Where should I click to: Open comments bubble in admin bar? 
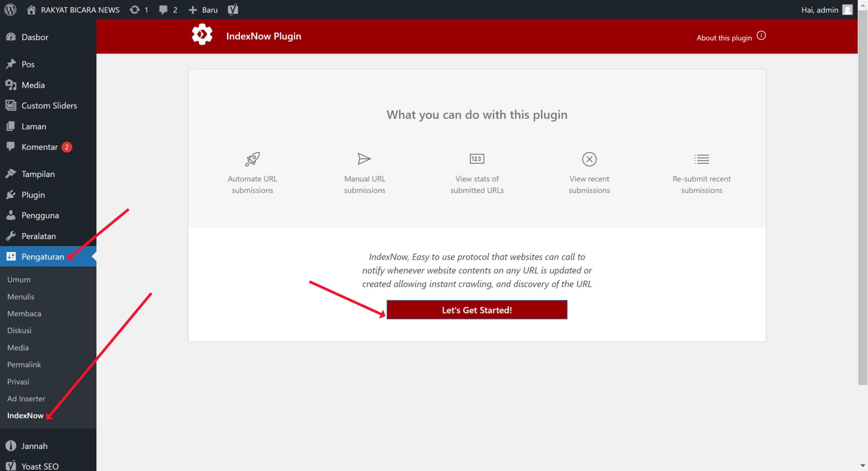tap(163, 10)
